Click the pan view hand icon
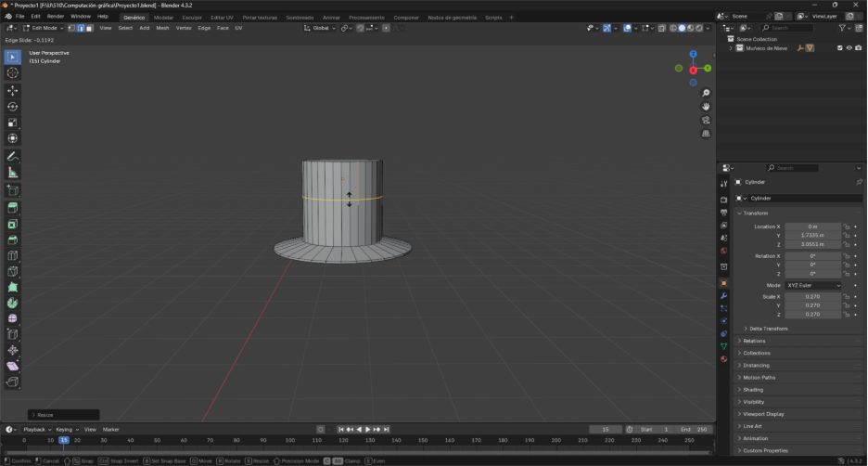 point(706,107)
